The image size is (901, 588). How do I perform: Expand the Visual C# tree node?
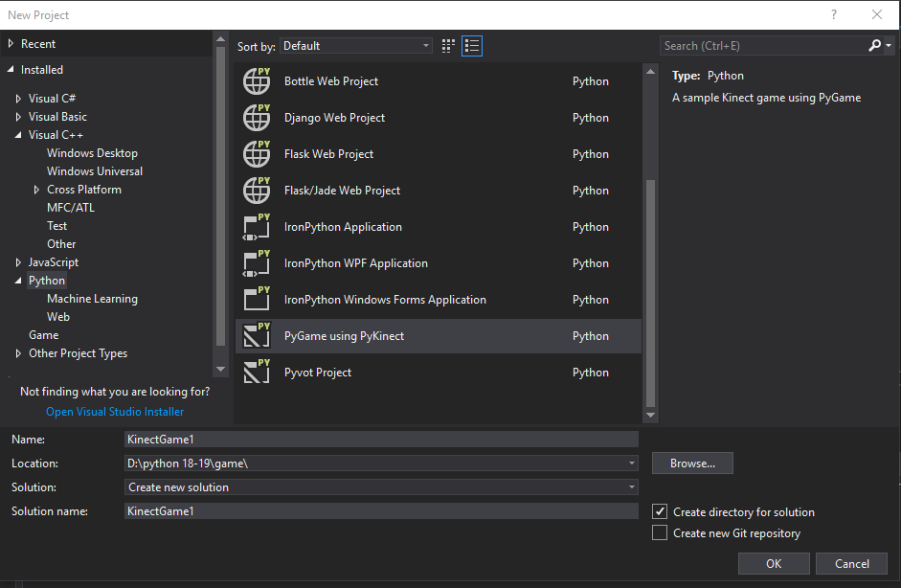[x=19, y=99]
